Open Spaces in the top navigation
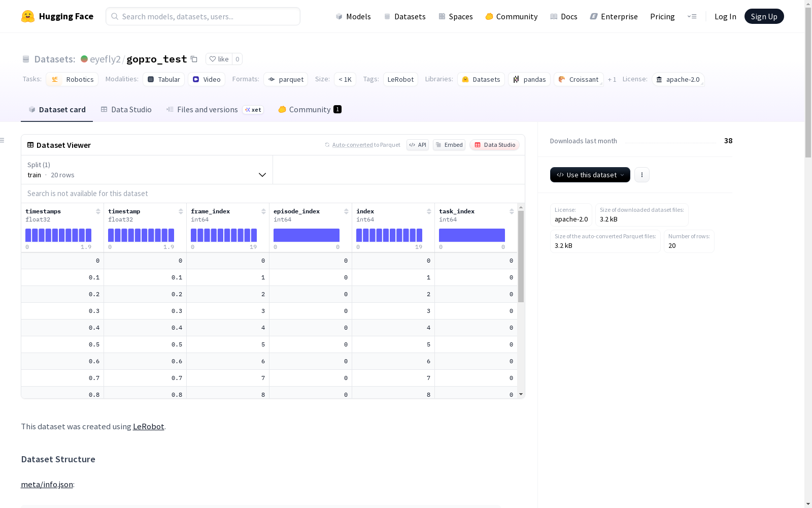 click(456, 16)
